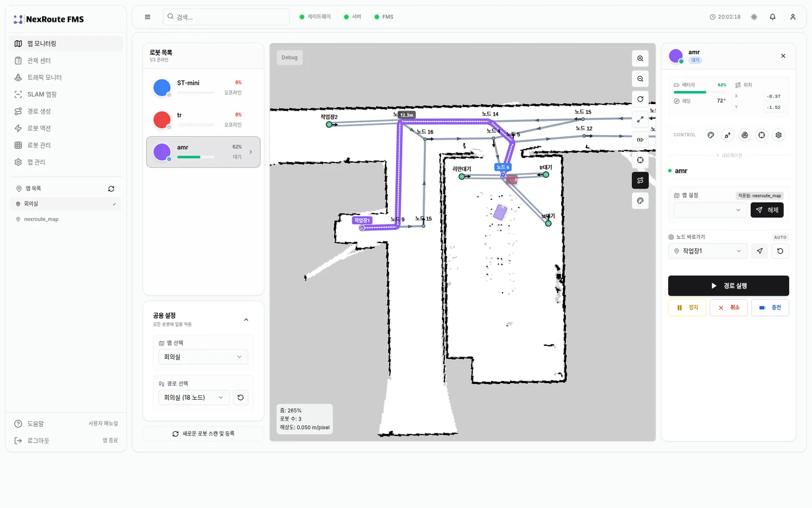Zoom in on the map view
Image resolution: width=812 pixels, height=508 pixels.
click(640, 58)
